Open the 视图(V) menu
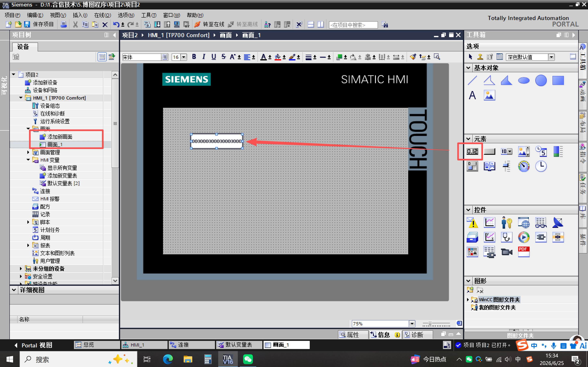588x367 pixels. tap(58, 15)
